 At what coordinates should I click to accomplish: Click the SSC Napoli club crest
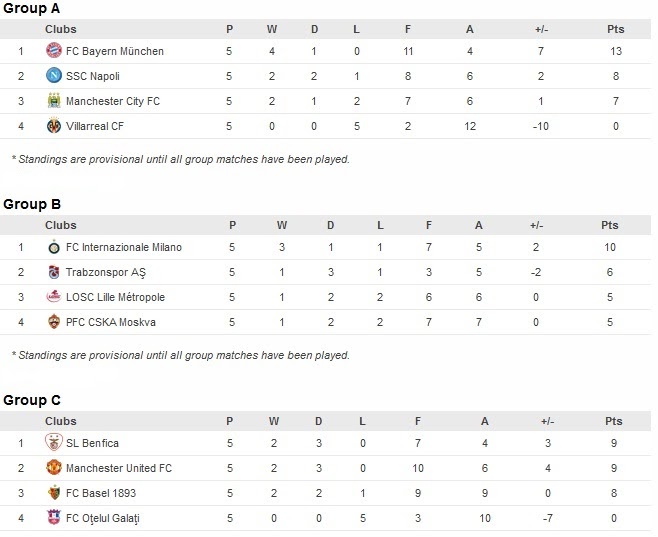[x=54, y=76]
